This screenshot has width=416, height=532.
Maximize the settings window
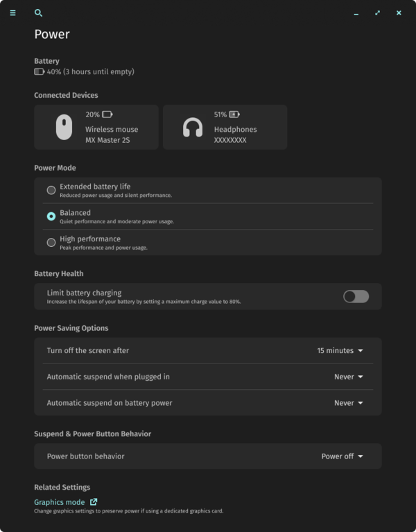point(377,12)
